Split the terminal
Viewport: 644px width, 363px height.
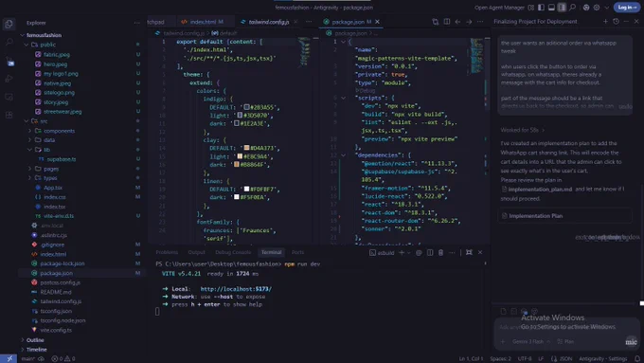[x=430, y=252]
